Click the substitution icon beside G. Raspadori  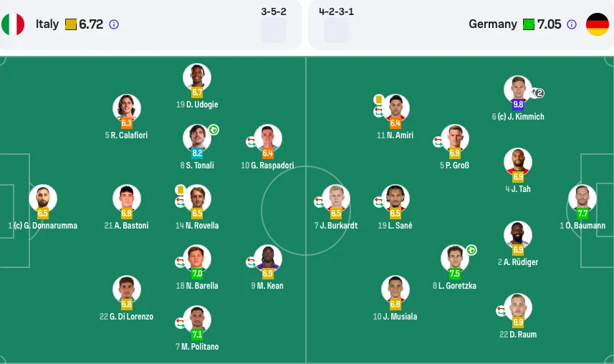(251, 142)
